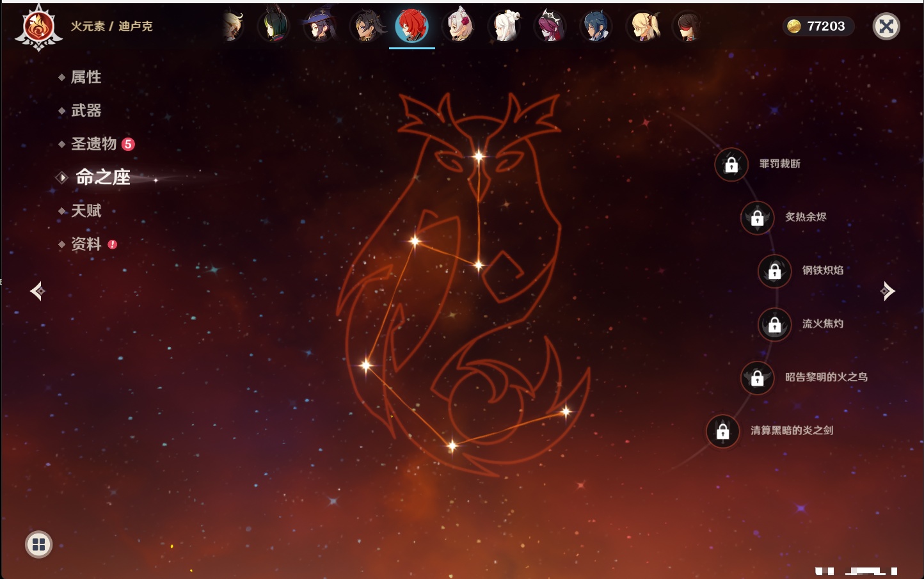
Task: Close the character screen with the X button
Action: pos(886,26)
